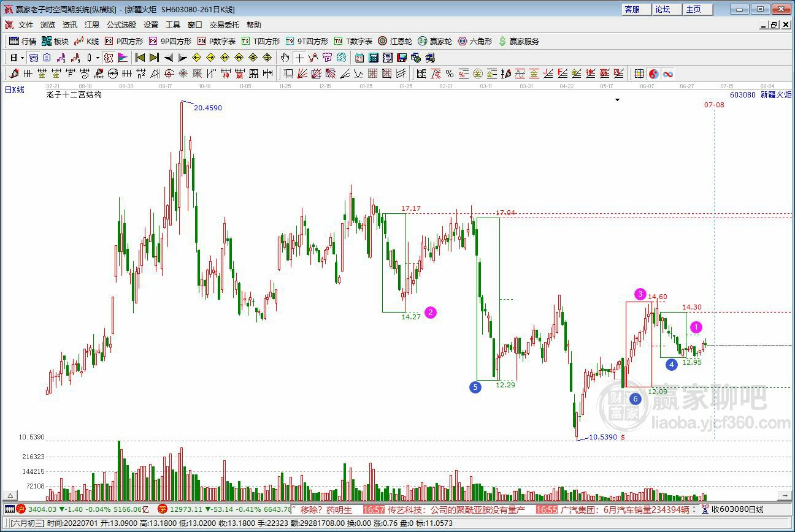This screenshot has width=795, height=532.
Task: Open the 资讯 menu
Action: click(70, 25)
